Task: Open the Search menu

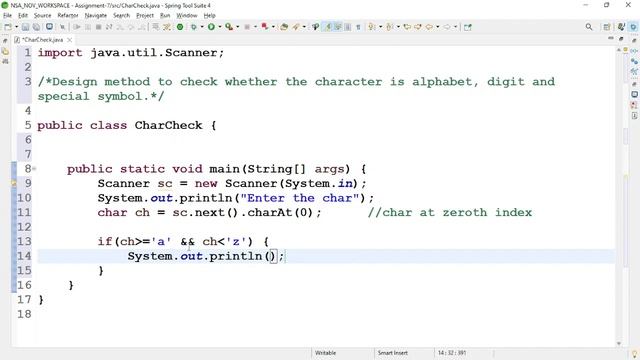Action: coord(121,16)
